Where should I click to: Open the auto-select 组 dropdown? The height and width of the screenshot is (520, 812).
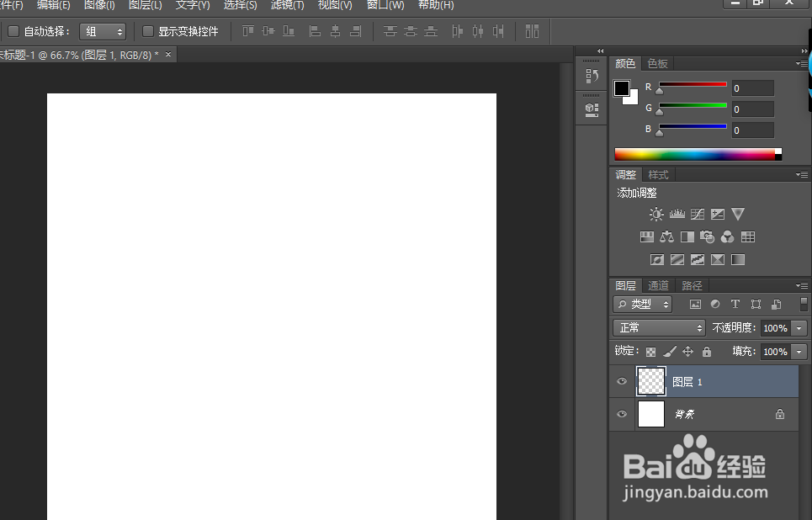(103, 31)
